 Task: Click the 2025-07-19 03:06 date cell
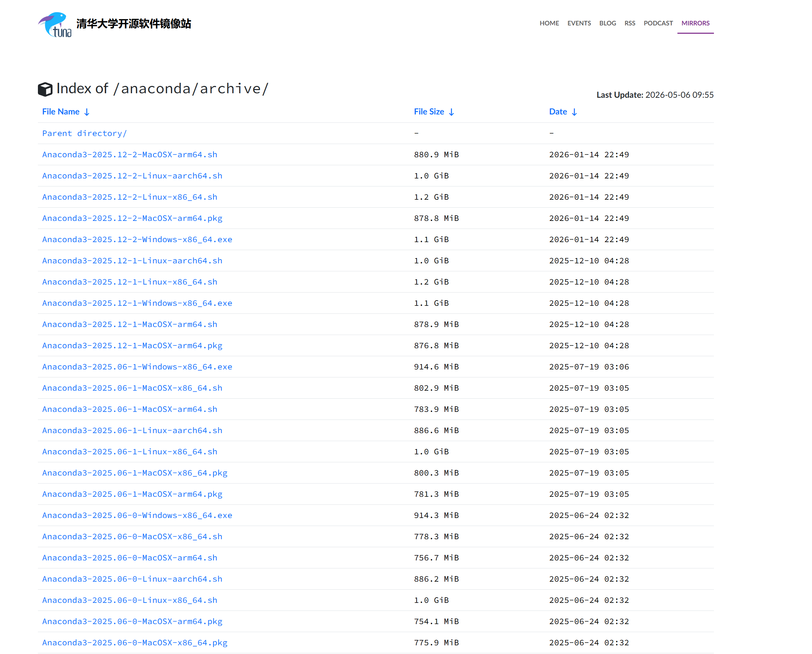[x=589, y=367]
